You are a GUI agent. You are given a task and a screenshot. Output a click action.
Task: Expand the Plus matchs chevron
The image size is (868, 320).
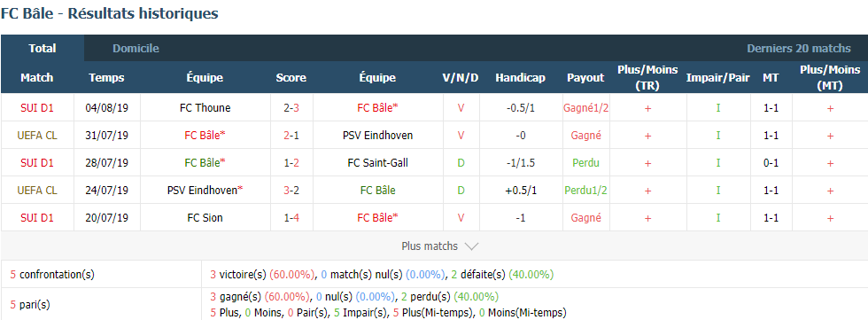point(471,246)
